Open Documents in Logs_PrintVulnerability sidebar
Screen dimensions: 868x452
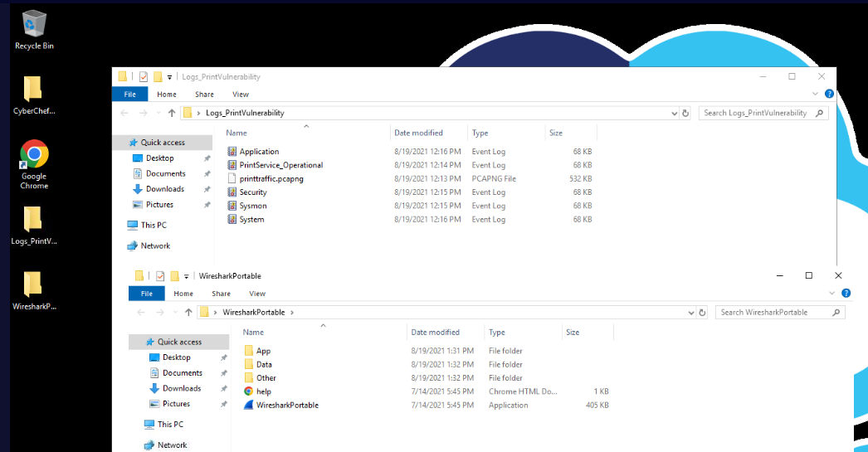click(165, 173)
